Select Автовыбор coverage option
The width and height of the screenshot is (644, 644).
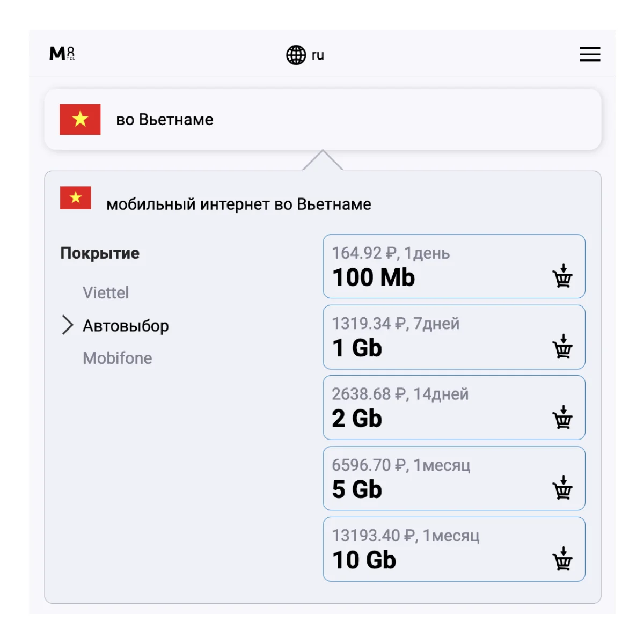126,326
